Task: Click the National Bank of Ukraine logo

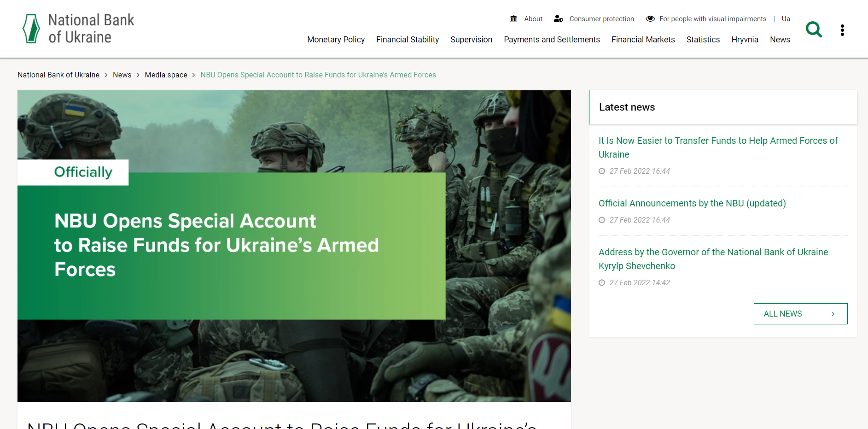Action: coord(78,29)
